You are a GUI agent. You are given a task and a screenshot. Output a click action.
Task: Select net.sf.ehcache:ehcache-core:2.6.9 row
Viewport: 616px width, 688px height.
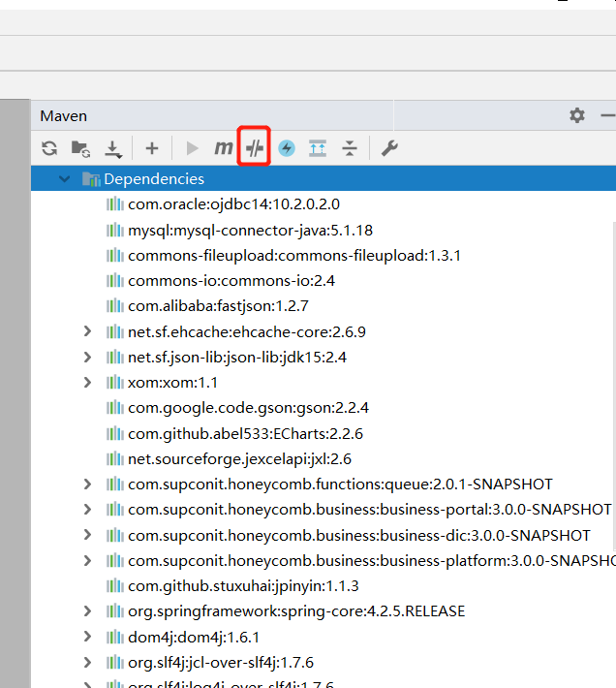pos(247,331)
